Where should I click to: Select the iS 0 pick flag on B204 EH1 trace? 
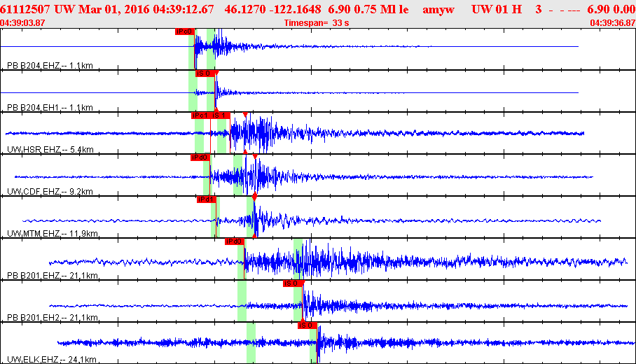[205, 73]
